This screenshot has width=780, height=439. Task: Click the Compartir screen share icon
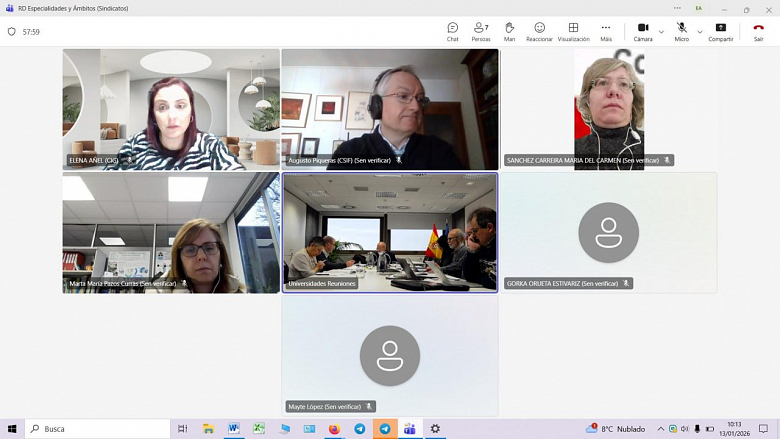[720, 31]
